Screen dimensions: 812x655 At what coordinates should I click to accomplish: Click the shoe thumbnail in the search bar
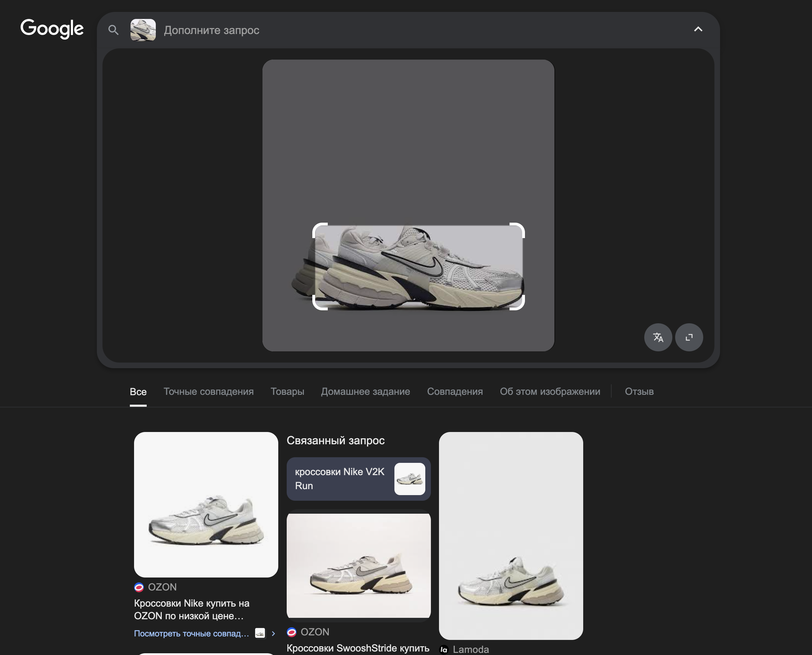pyautogui.click(x=143, y=30)
